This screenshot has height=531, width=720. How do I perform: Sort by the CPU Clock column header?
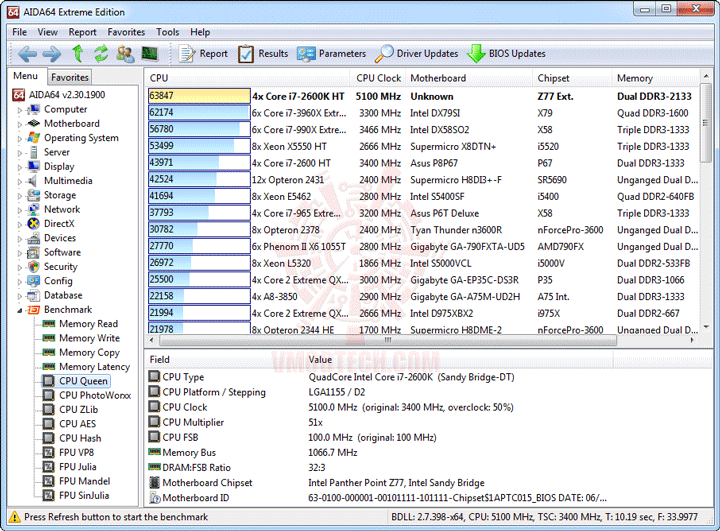[377, 78]
